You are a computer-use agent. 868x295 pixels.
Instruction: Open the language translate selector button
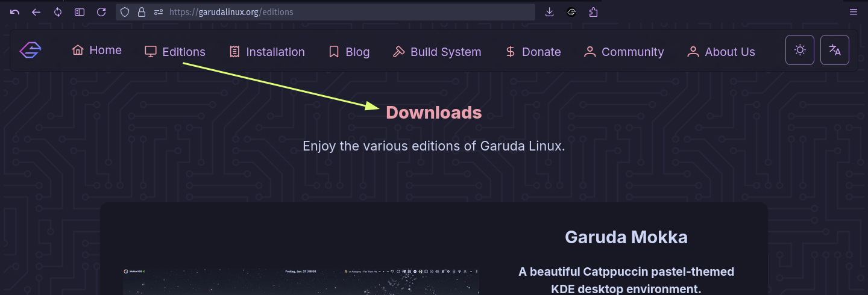[835, 50]
